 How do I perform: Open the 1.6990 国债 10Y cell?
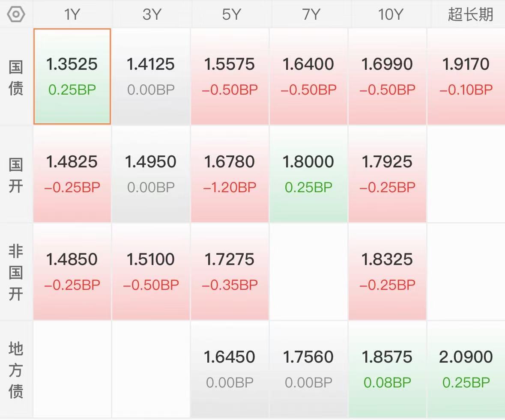pyautogui.click(x=387, y=77)
